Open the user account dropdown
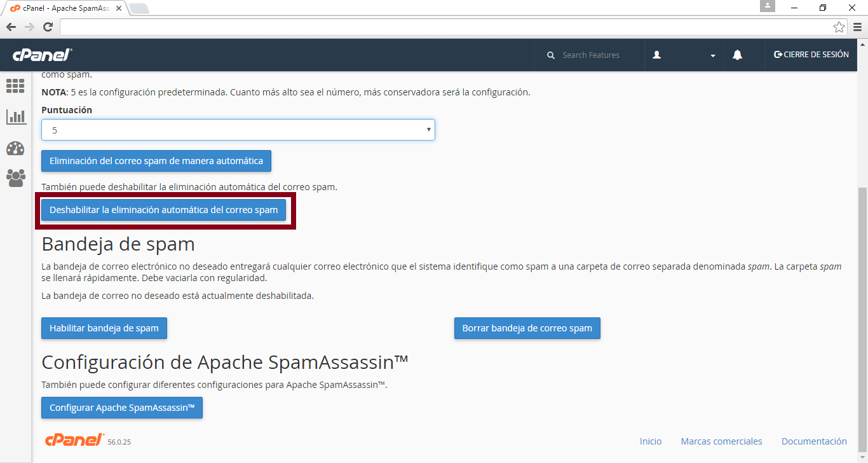This screenshot has width=868, height=463. pyautogui.click(x=684, y=55)
